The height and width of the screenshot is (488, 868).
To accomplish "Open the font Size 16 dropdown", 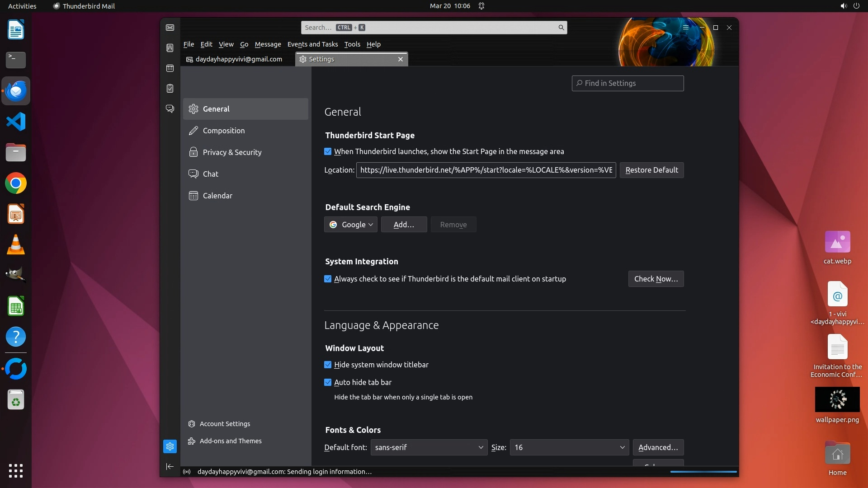I will [x=569, y=447].
